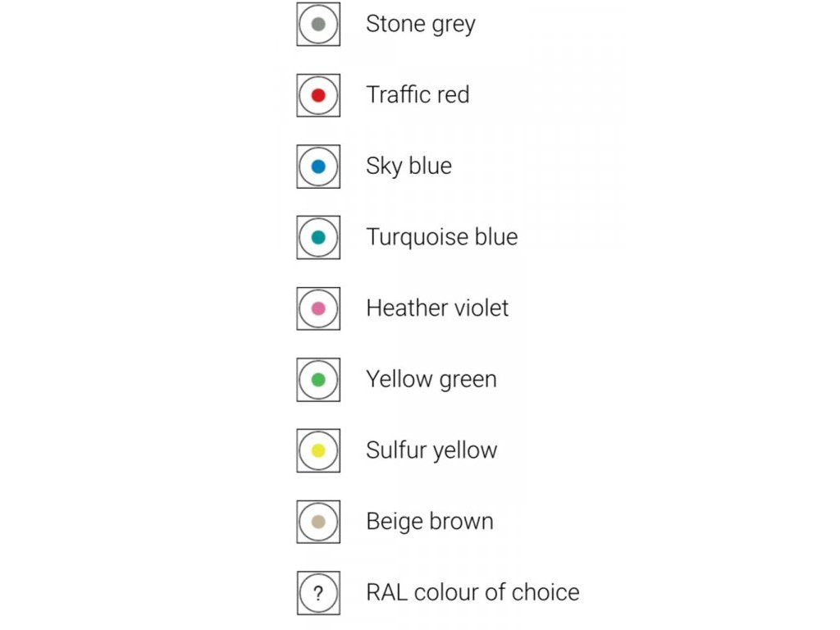The width and height of the screenshot is (840, 630).
Task: Choose the Traffic red swatch icon
Action: (x=318, y=95)
